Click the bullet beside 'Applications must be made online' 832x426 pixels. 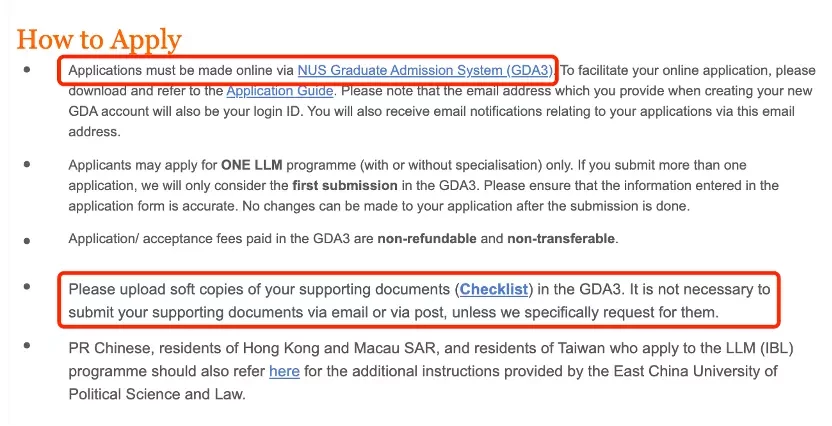pos(27,69)
